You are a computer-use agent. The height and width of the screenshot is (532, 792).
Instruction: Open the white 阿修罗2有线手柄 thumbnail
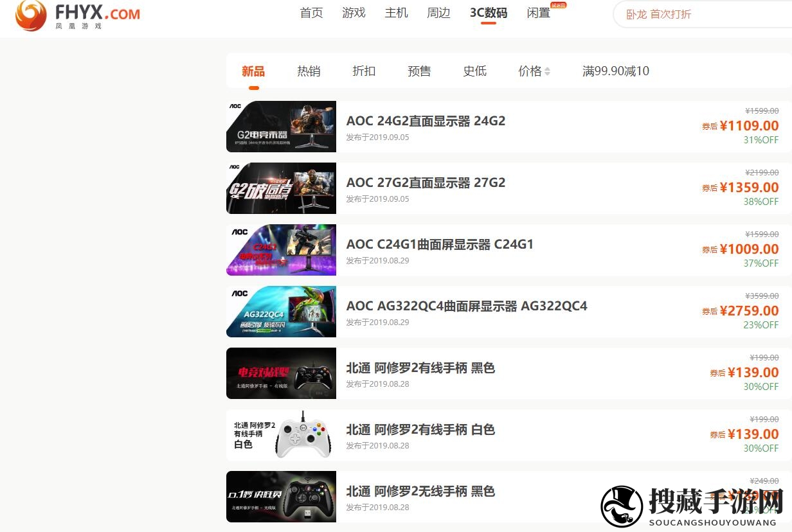click(x=281, y=435)
